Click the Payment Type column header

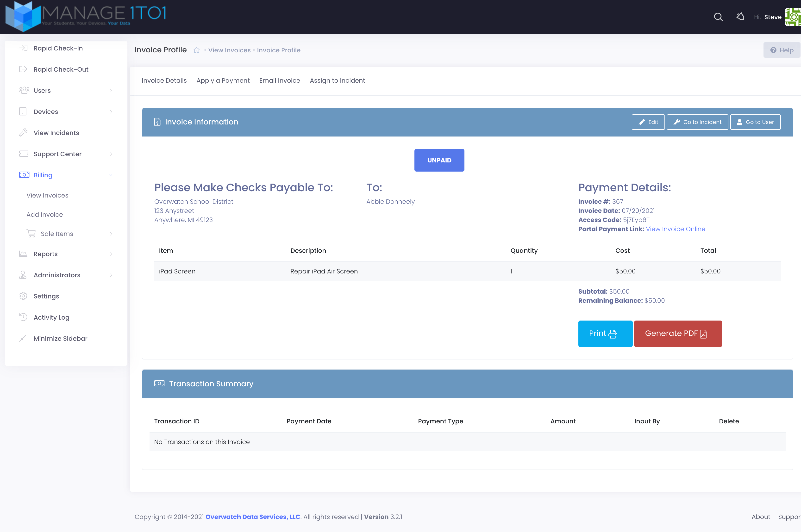[441, 421]
